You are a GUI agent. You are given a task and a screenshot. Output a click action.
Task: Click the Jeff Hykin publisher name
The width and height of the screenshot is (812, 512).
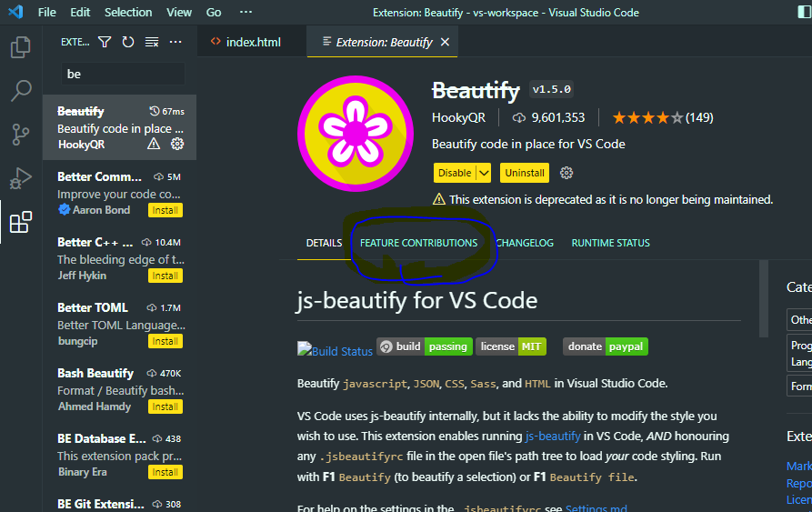[82, 276]
